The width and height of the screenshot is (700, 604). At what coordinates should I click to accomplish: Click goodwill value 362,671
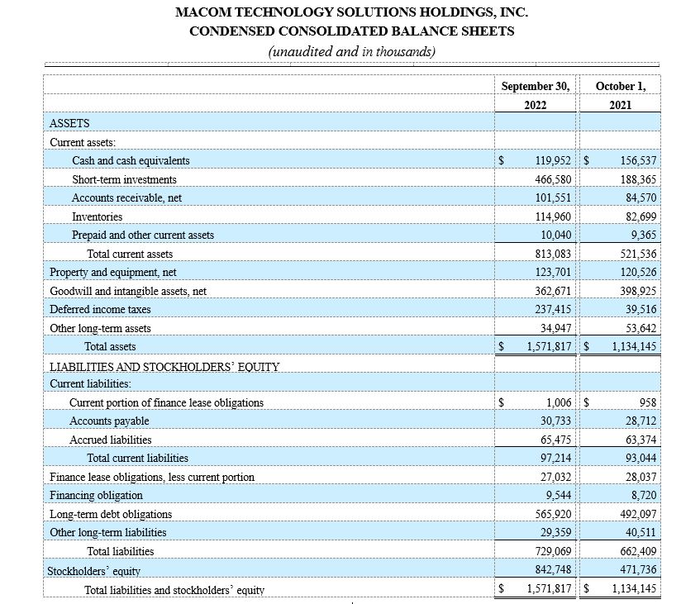553,291
